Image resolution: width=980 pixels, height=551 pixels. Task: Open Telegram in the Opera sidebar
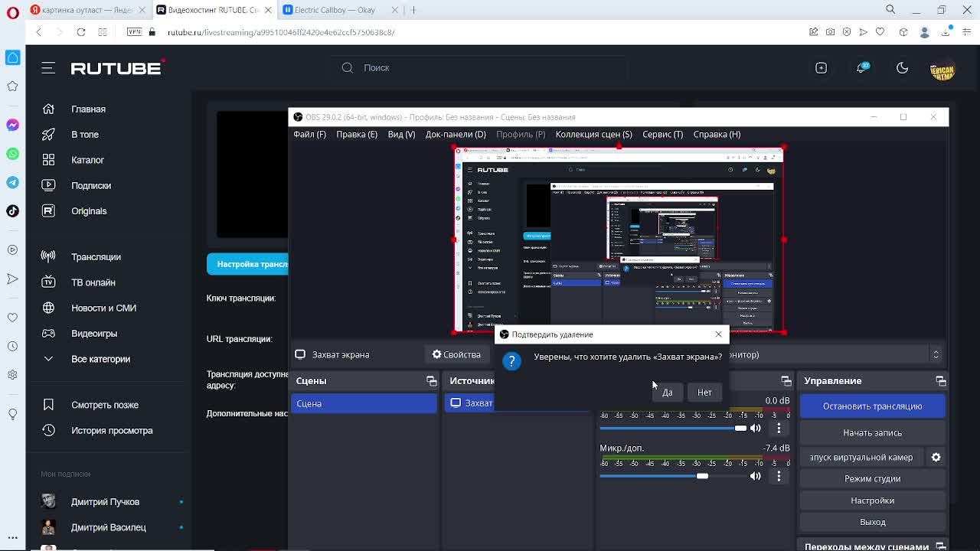(x=12, y=183)
